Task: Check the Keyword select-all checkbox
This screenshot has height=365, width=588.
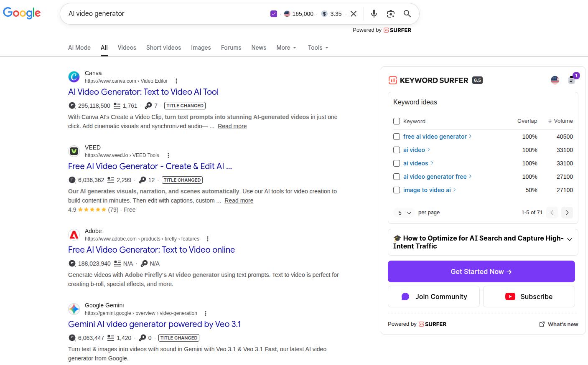Action: click(x=397, y=121)
